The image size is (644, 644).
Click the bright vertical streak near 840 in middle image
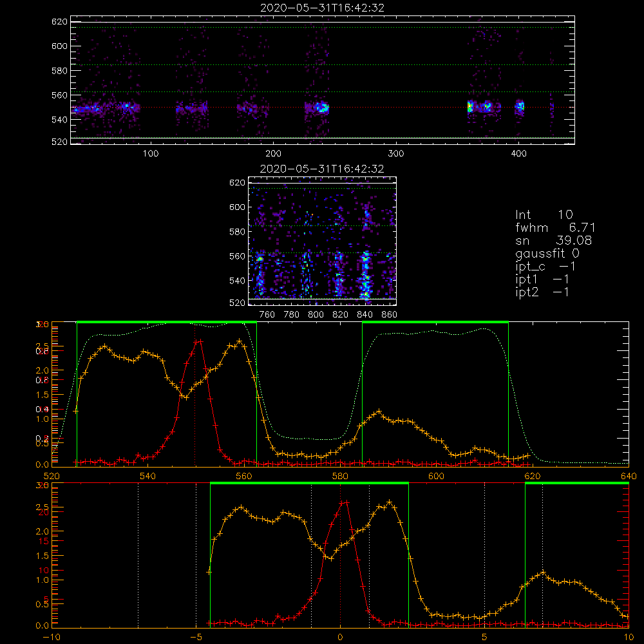pos(365,275)
